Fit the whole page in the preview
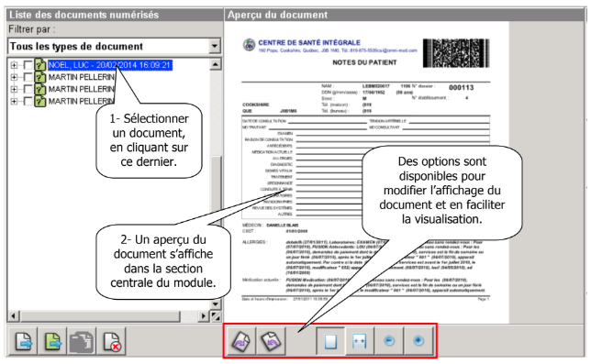This screenshot has height=364, width=591. (x=330, y=341)
